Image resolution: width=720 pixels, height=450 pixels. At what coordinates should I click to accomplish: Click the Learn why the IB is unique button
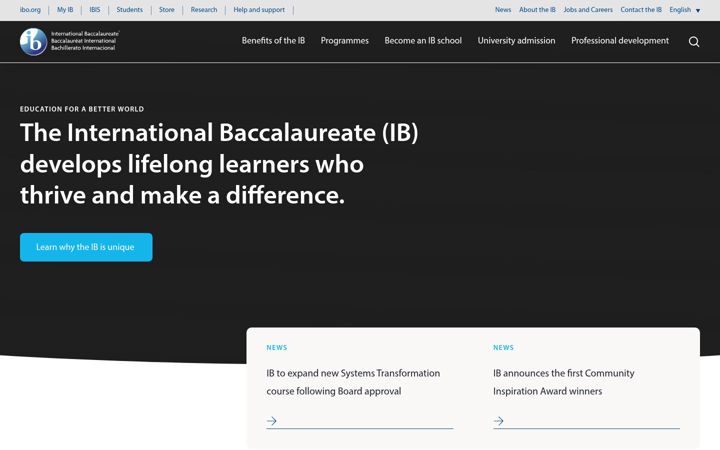click(x=86, y=247)
